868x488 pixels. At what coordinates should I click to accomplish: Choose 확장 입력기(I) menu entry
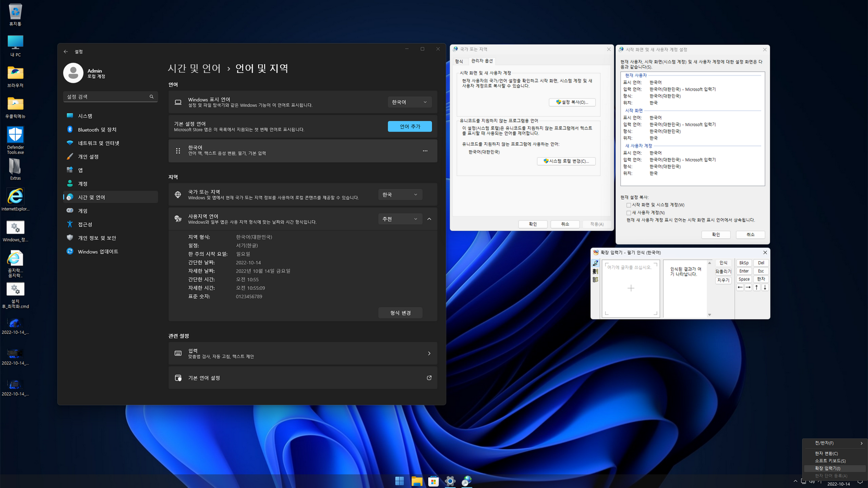tap(835, 468)
